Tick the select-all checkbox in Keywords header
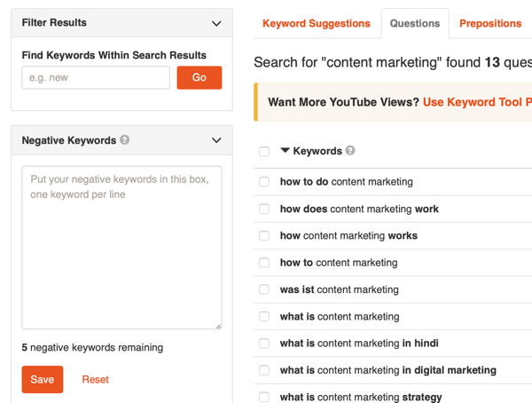The height and width of the screenshot is (403, 532). coord(264,151)
